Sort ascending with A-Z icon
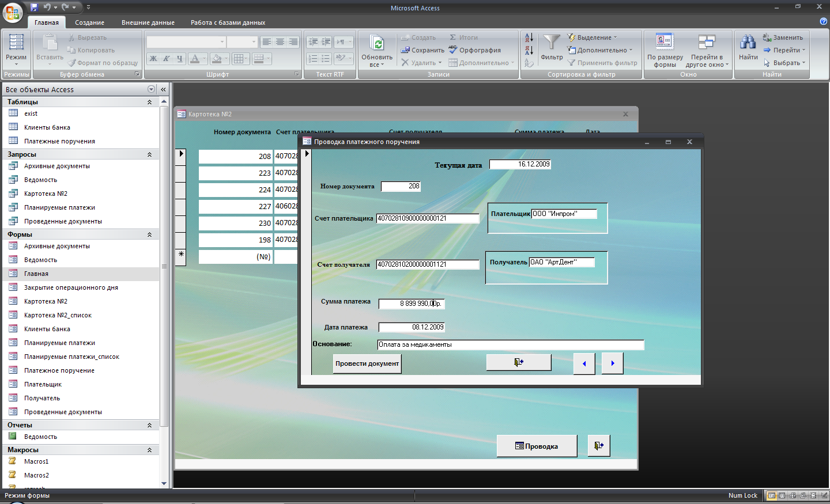This screenshot has width=830, height=504. [x=529, y=37]
